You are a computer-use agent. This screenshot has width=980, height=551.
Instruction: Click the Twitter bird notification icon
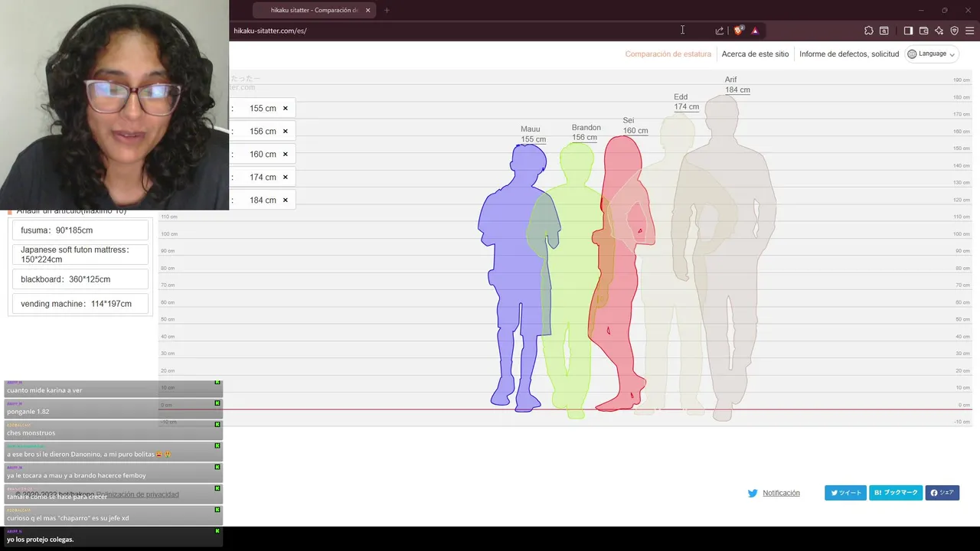click(x=753, y=493)
